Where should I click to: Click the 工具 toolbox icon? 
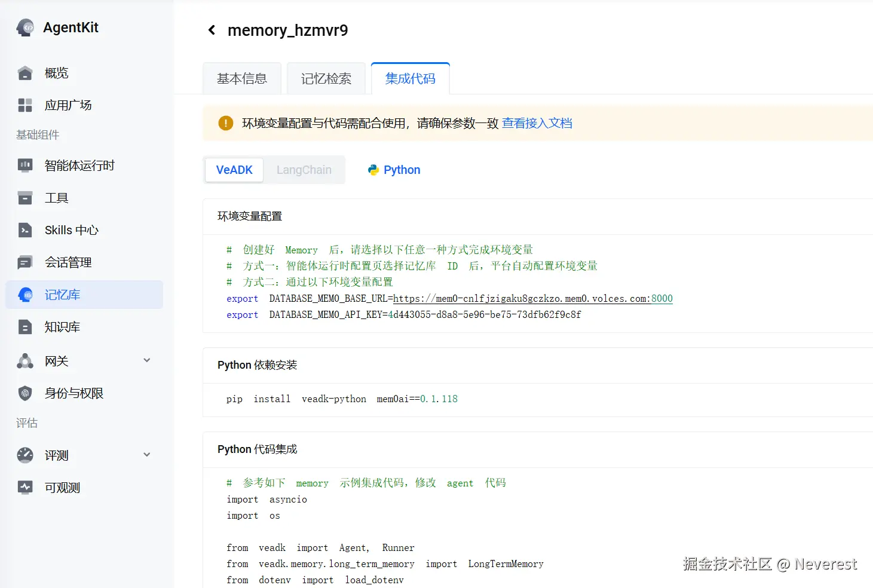tap(25, 198)
